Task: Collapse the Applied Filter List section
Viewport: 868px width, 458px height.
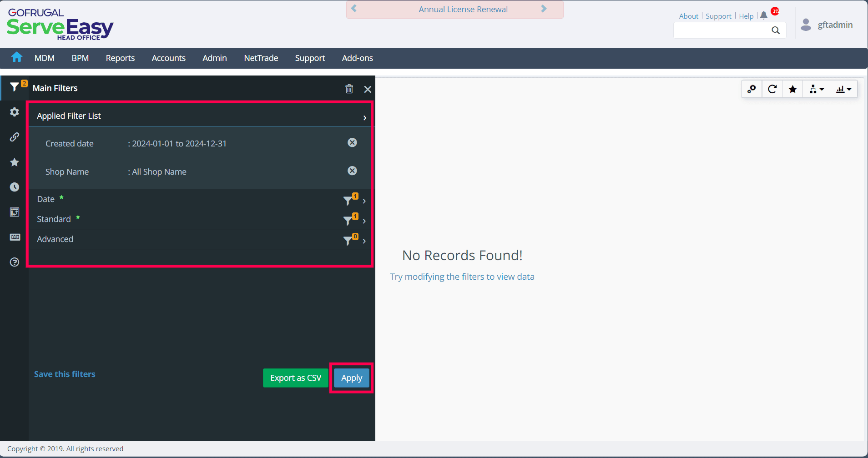Action: coord(364,117)
